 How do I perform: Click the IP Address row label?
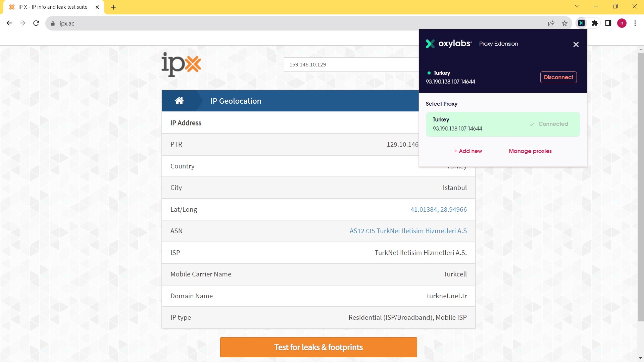pyautogui.click(x=186, y=123)
